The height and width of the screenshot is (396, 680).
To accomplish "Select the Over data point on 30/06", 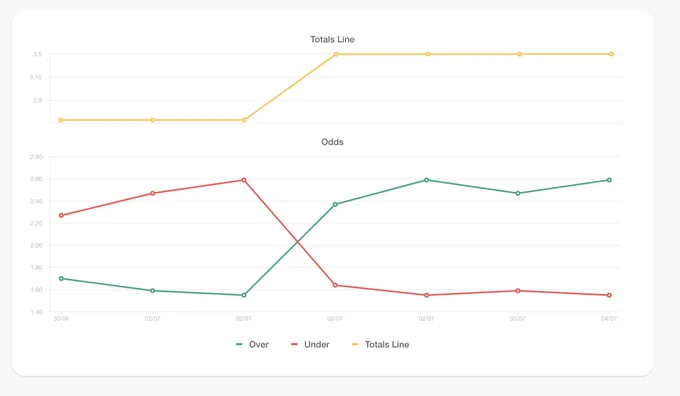I will tap(61, 278).
